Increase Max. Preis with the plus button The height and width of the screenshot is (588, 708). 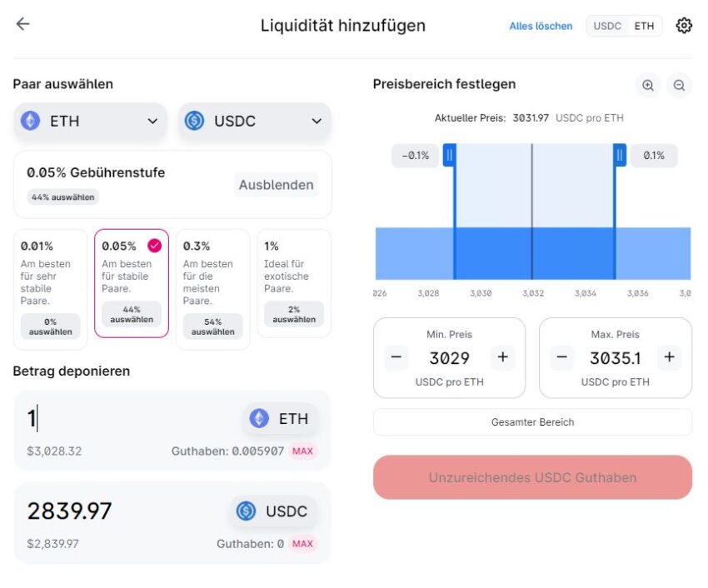pos(669,357)
